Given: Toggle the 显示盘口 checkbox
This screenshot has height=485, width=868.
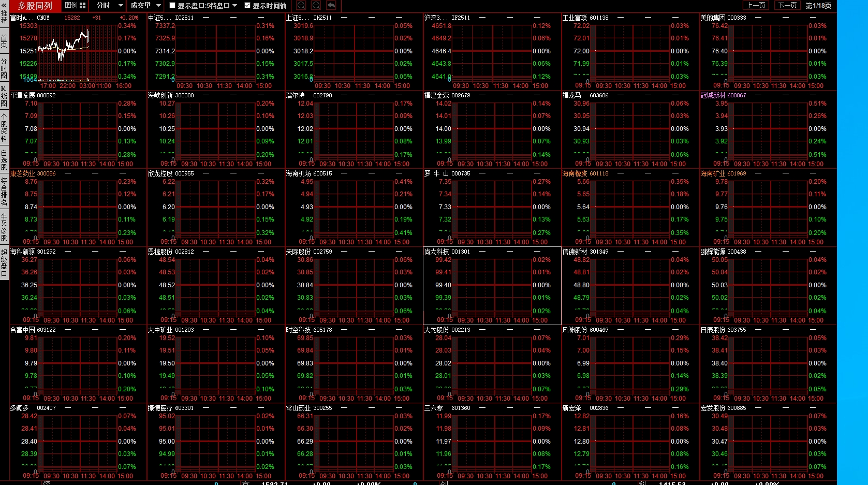Looking at the screenshot, I should coord(172,6).
